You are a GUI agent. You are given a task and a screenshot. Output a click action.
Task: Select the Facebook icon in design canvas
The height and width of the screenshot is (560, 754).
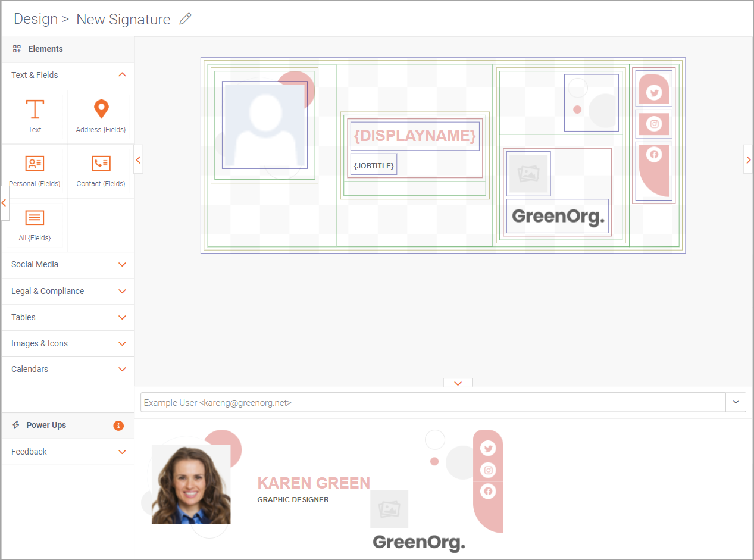point(654,155)
